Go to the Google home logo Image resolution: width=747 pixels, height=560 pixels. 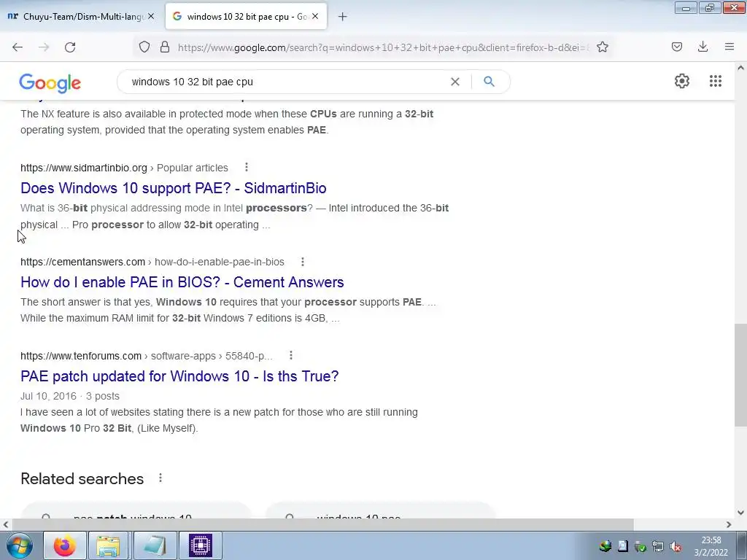pos(50,83)
